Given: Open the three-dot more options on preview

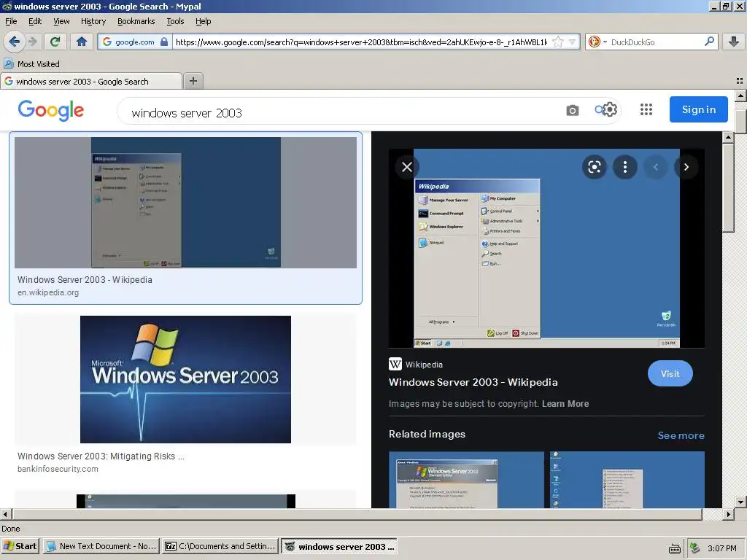Looking at the screenshot, I should tap(625, 167).
